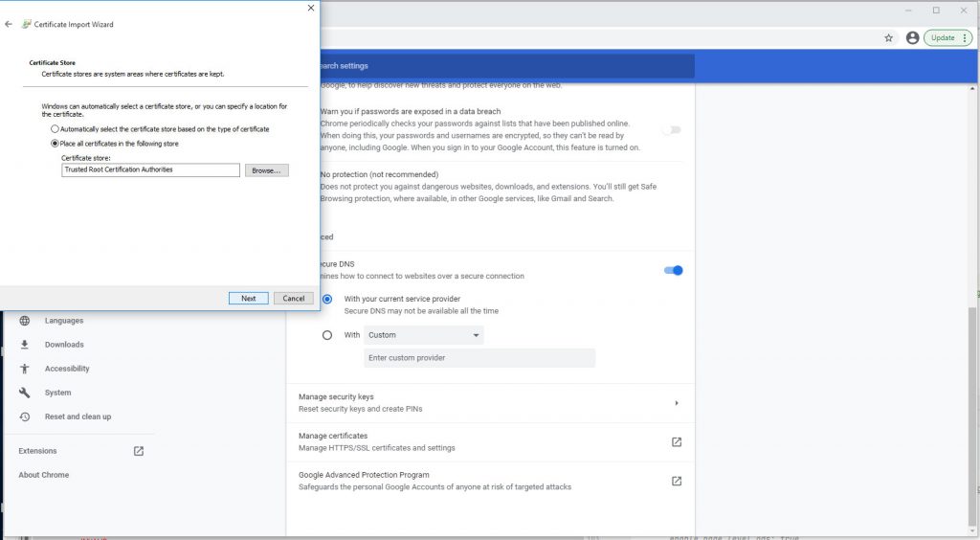Click the Search settings field in Chrome

[506, 66]
